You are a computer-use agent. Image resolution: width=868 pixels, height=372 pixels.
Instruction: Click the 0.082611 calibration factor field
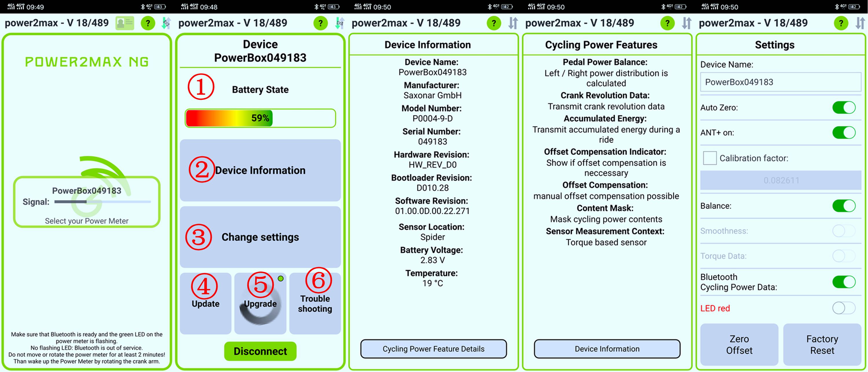coord(781,180)
